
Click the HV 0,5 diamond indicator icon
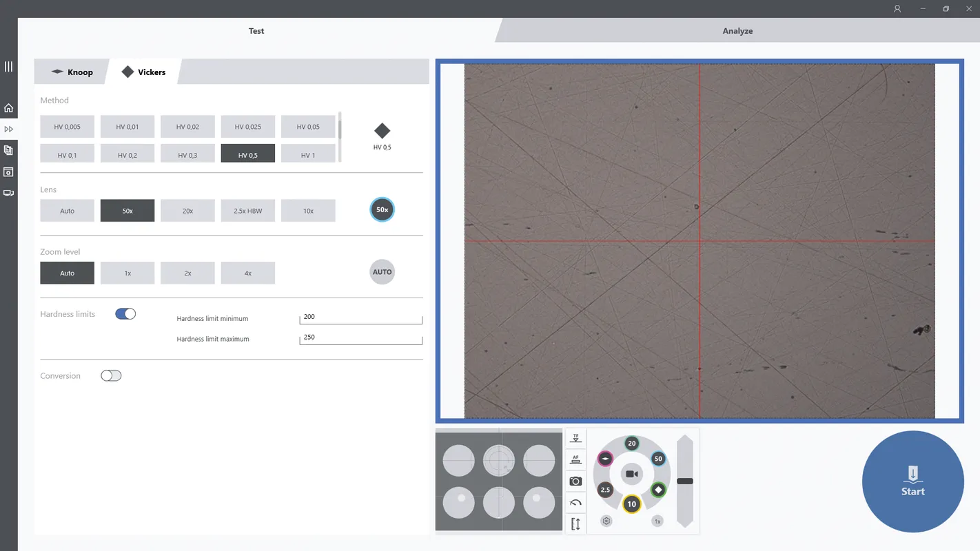[x=382, y=131]
